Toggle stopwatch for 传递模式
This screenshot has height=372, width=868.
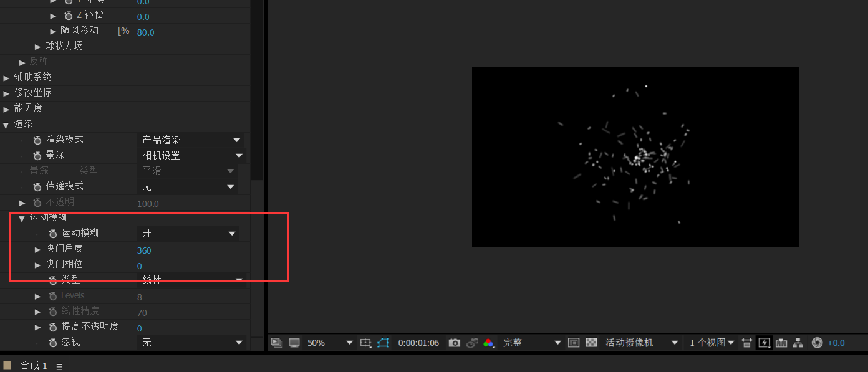[x=37, y=187]
